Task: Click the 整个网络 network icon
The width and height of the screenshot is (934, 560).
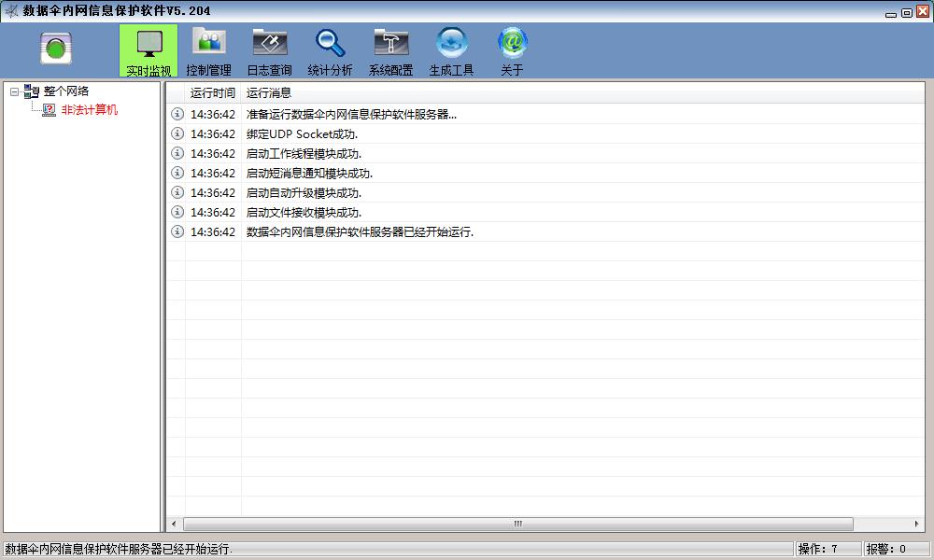Action: pyautogui.click(x=32, y=91)
